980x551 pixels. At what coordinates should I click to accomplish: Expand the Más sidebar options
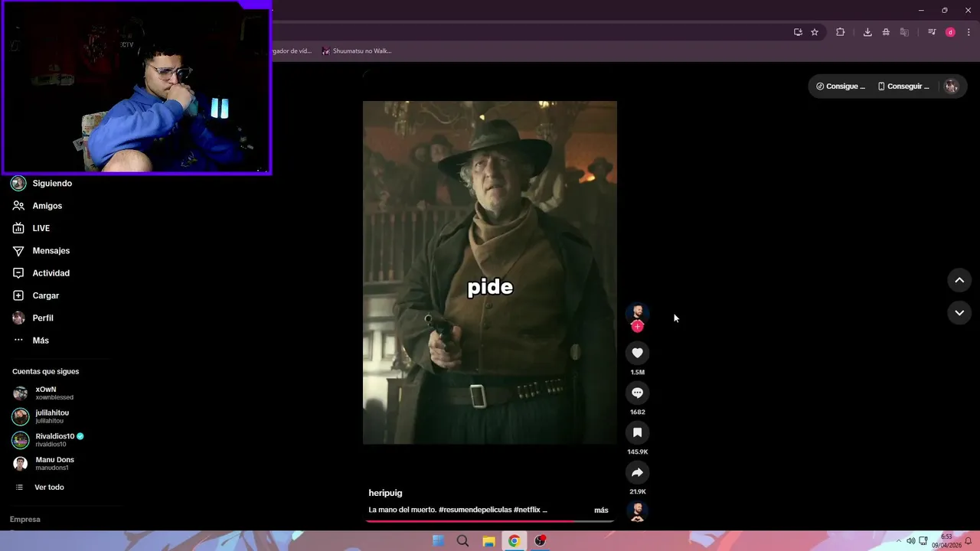[x=40, y=341]
